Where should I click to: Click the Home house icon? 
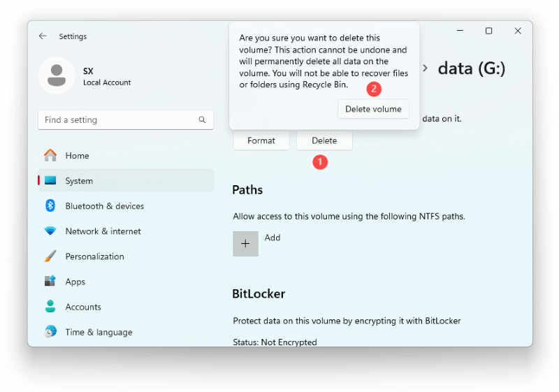[50, 155]
